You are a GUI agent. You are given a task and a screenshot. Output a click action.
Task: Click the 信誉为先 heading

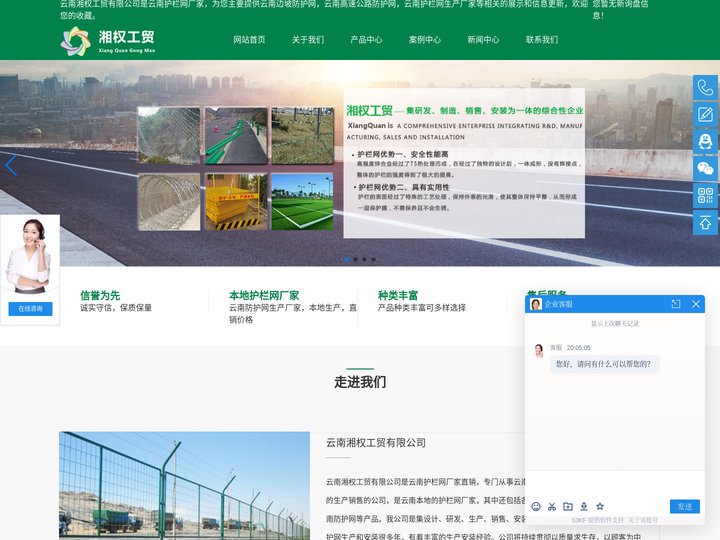pos(100,295)
